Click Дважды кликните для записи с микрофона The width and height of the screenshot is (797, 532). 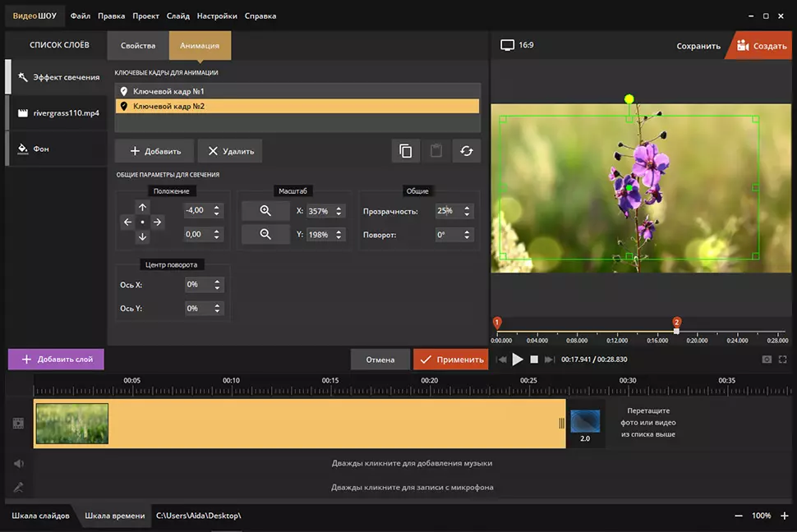pos(412,488)
